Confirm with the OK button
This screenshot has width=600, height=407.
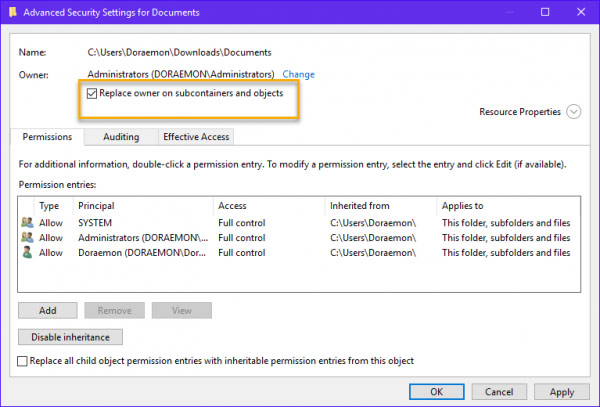click(x=437, y=392)
